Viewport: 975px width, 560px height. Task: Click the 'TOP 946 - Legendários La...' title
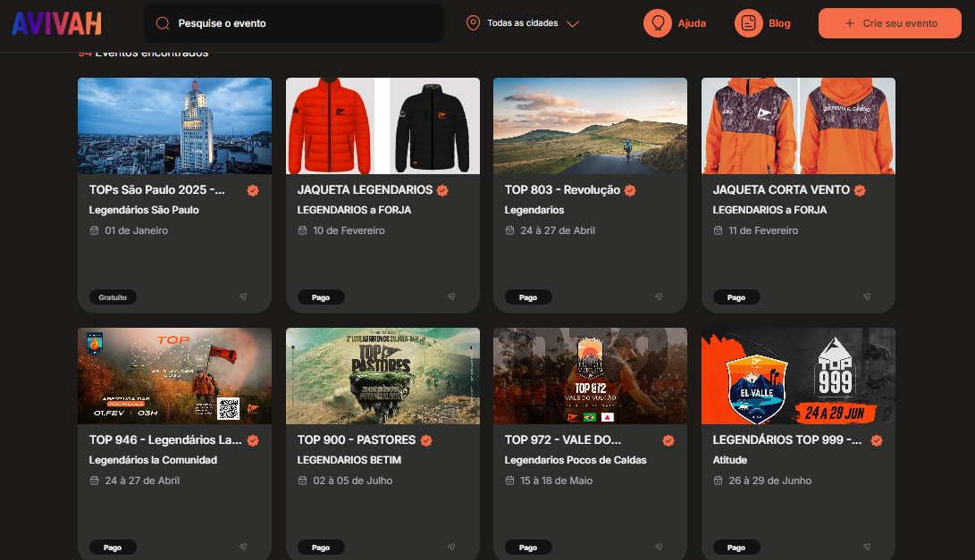click(165, 439)
